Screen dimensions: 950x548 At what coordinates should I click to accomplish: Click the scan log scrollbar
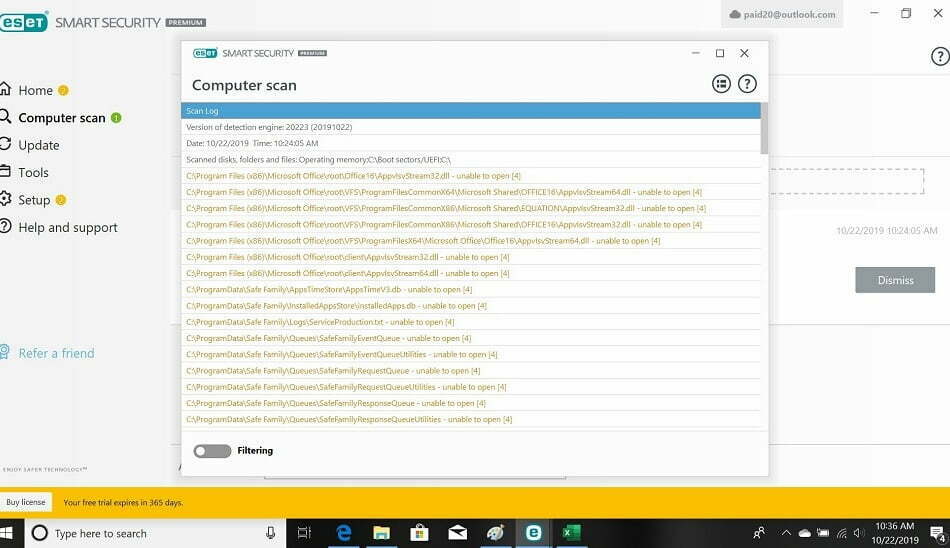pyautogui.click(x=765, y=129)
